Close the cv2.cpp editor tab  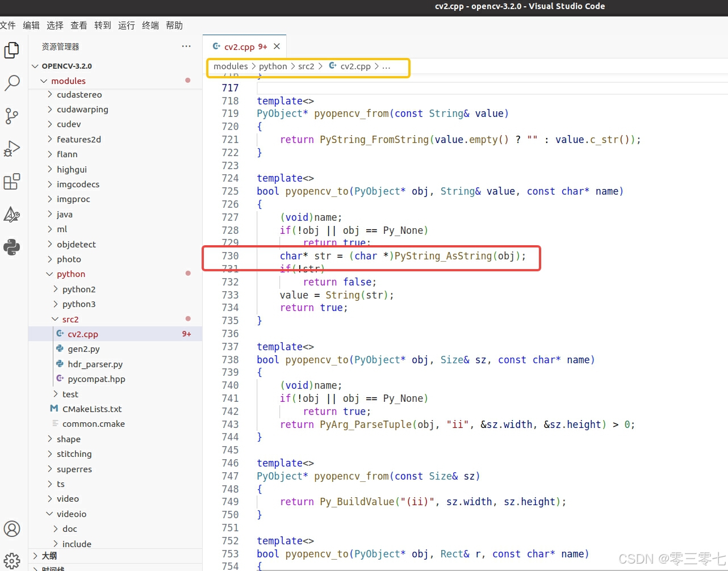[277, 47]
